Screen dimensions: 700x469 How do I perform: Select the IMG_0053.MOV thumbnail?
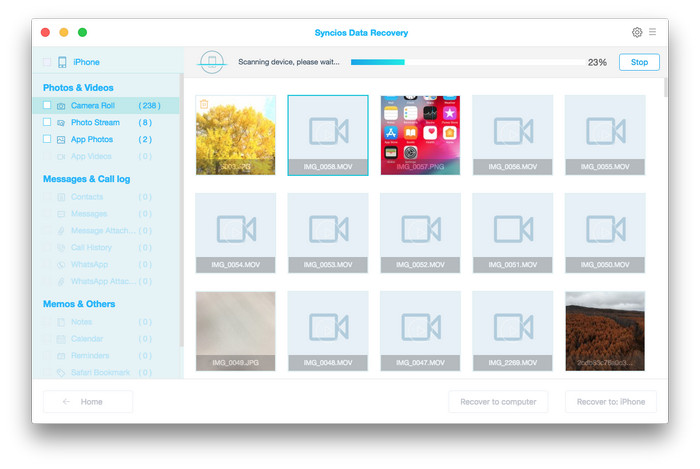328,233
